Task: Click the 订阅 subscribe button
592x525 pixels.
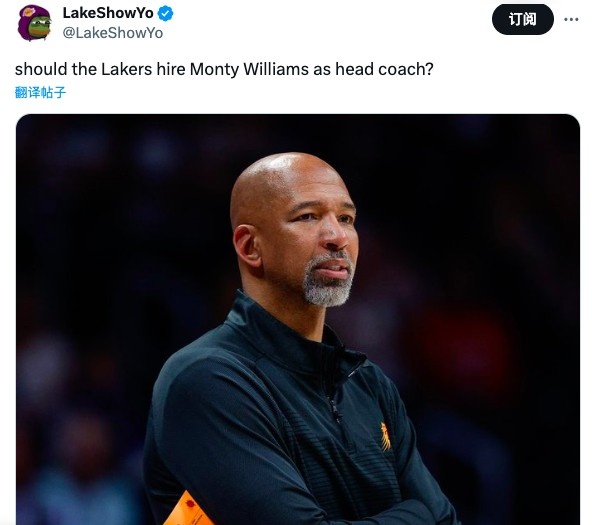Action: [523, 19]
